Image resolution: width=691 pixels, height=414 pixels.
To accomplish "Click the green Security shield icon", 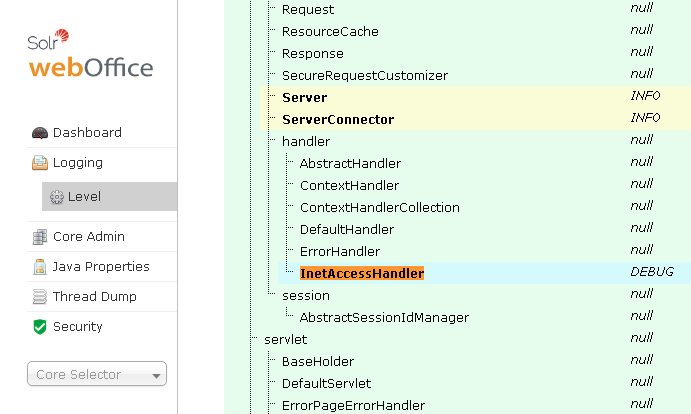I will 40,327.
